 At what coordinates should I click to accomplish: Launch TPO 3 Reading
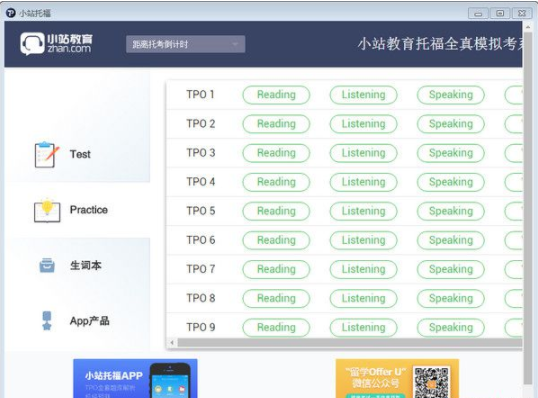tap(276, 153)
